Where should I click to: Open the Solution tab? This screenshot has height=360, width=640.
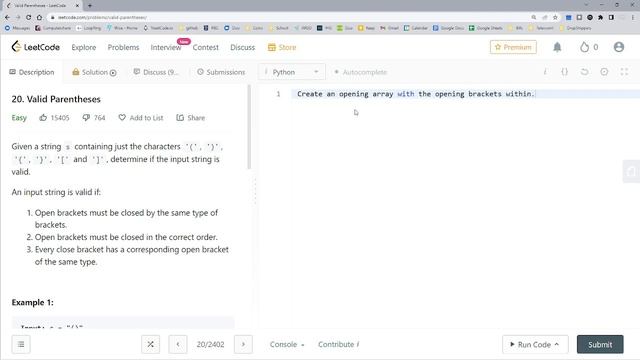point(94,72)
